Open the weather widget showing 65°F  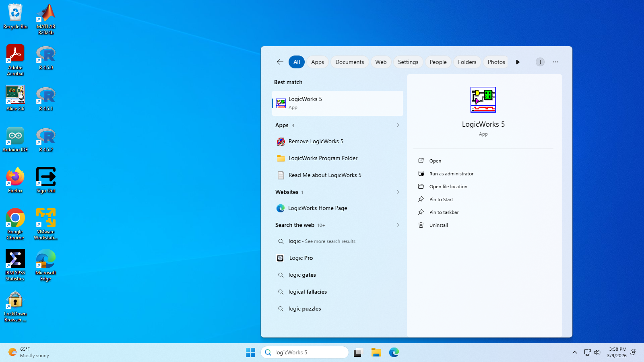click(29, 352)
